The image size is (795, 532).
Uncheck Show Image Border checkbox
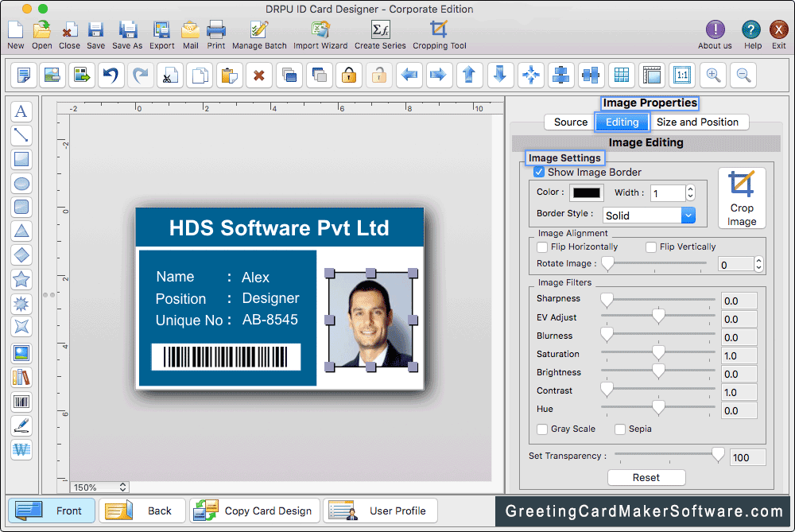pos(539,172)
